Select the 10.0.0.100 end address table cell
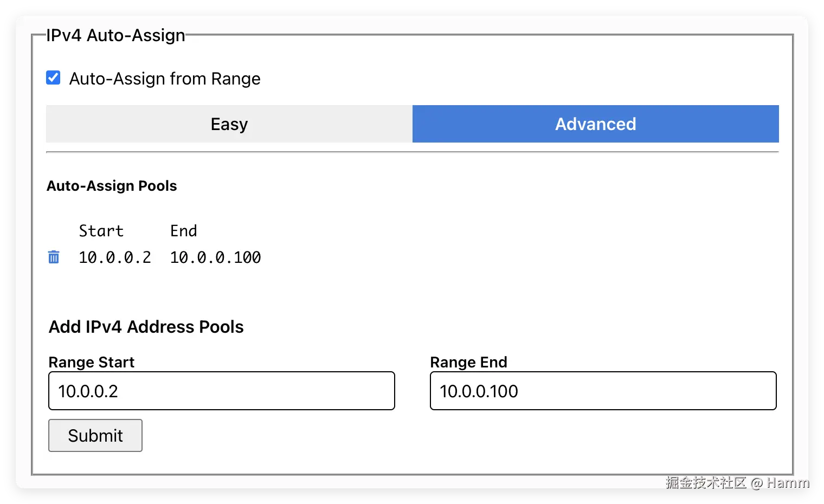This screenshot has width=824, height=504. [215, 257]
